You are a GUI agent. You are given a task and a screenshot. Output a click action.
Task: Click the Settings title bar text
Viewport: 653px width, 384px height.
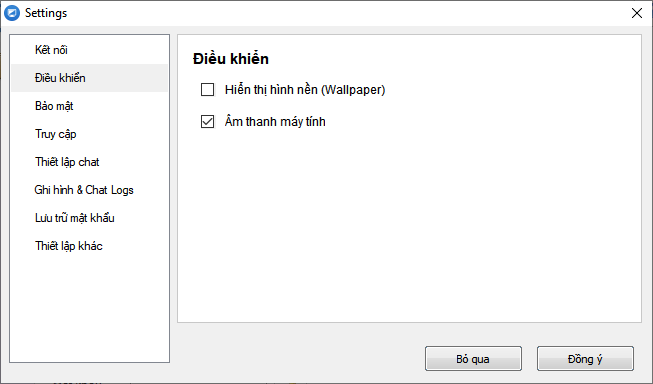click(x=46, y=13)
